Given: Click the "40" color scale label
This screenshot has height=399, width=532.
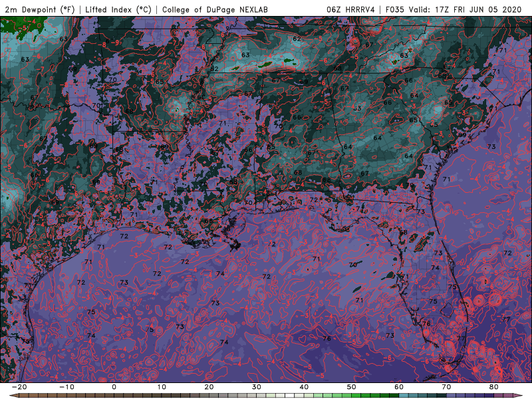Looking at the screenshot, I should click(x=304, y=387).
